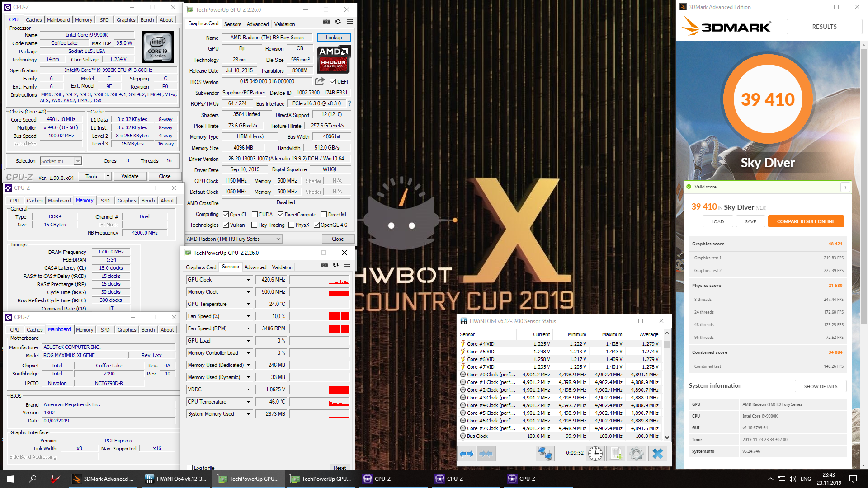Click the ENG language indicator in taskbar

coord(806,479)
